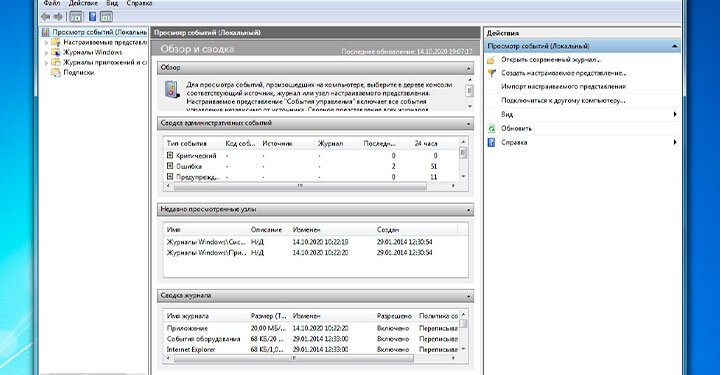720x375 pixels.
Task: Click the Forward arrow toolbar icon
Action: (x=58, y=17)
